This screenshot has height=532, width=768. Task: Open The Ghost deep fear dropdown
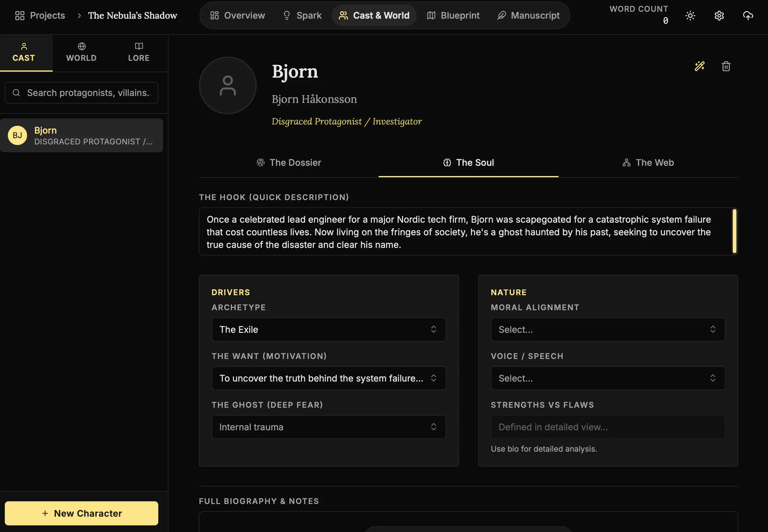[x=328, y=427]
